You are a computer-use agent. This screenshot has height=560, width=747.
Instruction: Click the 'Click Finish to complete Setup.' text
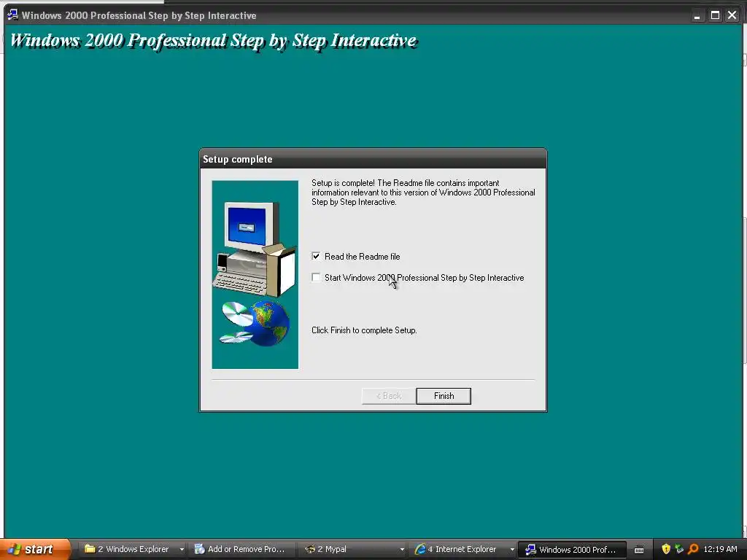click(364, 330)
